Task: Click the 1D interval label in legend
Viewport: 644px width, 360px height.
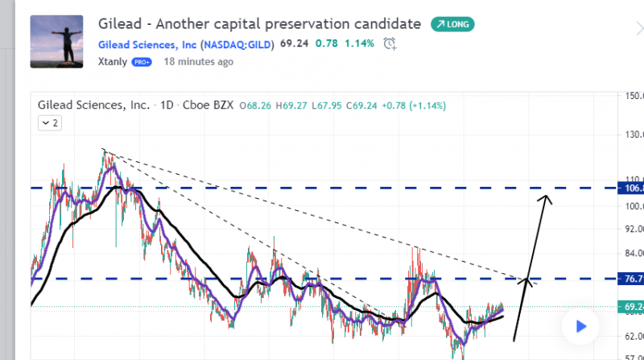Action: [x=166, y=105]
